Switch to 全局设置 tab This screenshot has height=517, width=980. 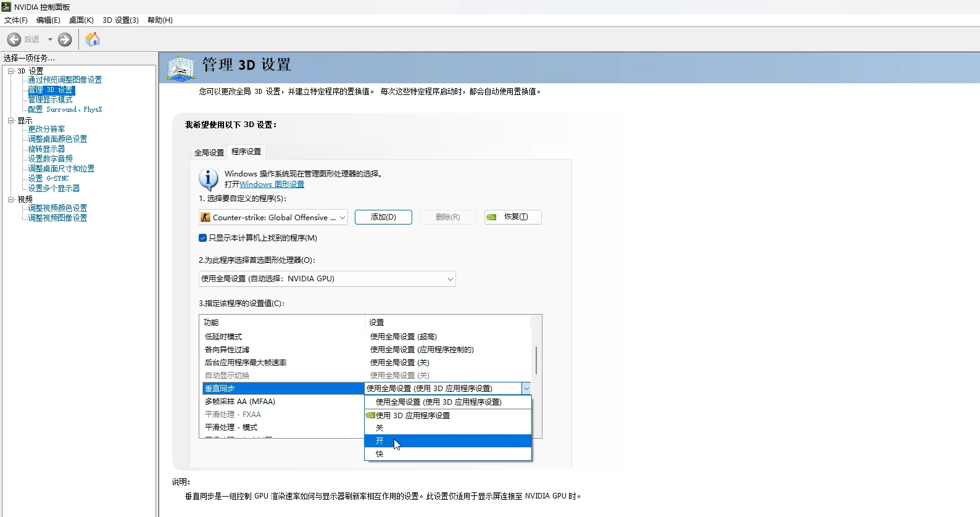point(209,152)
